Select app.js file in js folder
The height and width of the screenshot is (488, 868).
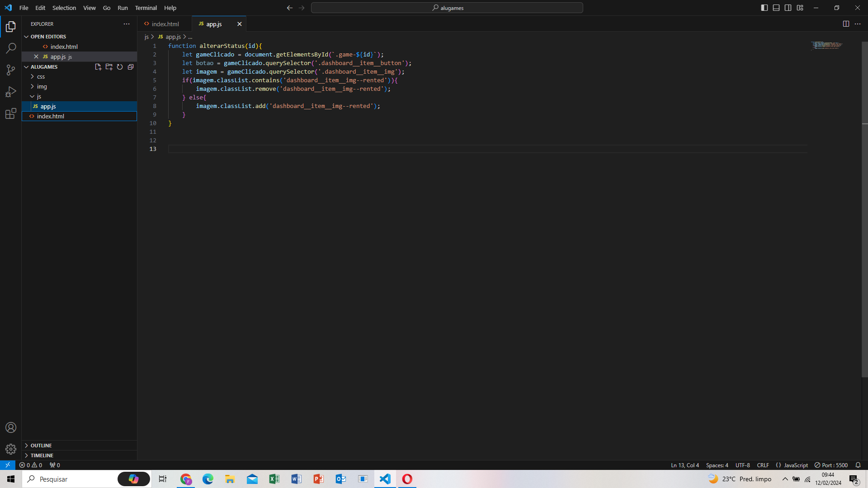click(79, 106)
